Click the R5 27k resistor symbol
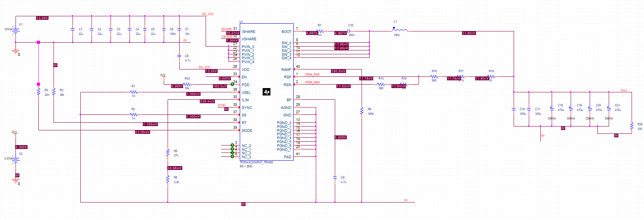644x220 pixels. tap(168, 153)
